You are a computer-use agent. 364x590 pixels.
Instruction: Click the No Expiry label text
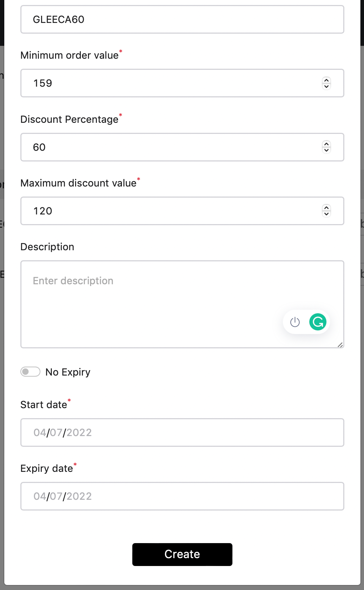point(68,372)
